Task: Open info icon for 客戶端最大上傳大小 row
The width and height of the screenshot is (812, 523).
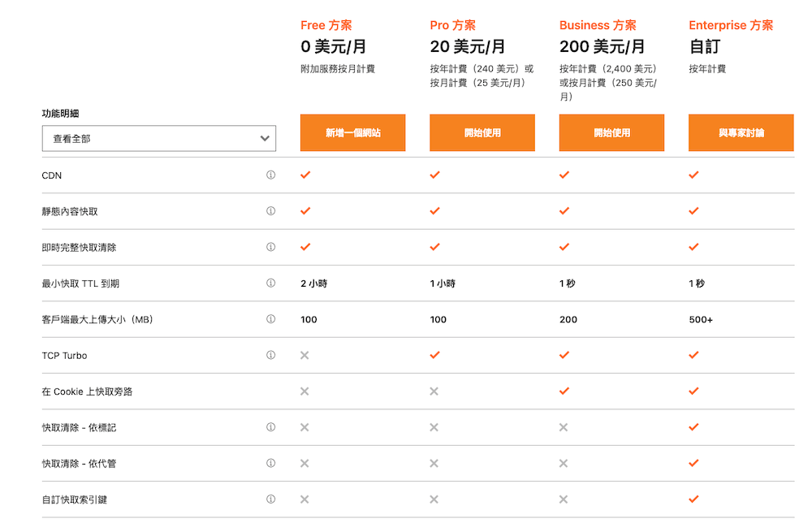Action: tap(270, 319)
